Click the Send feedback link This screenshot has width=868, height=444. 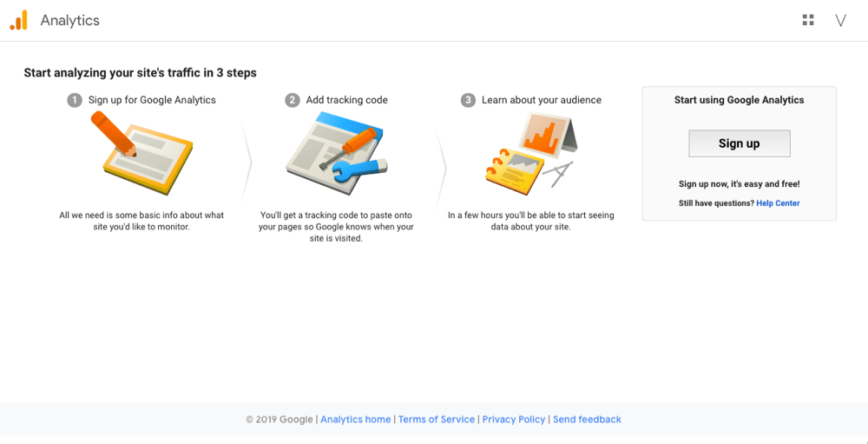coord(587,420)
